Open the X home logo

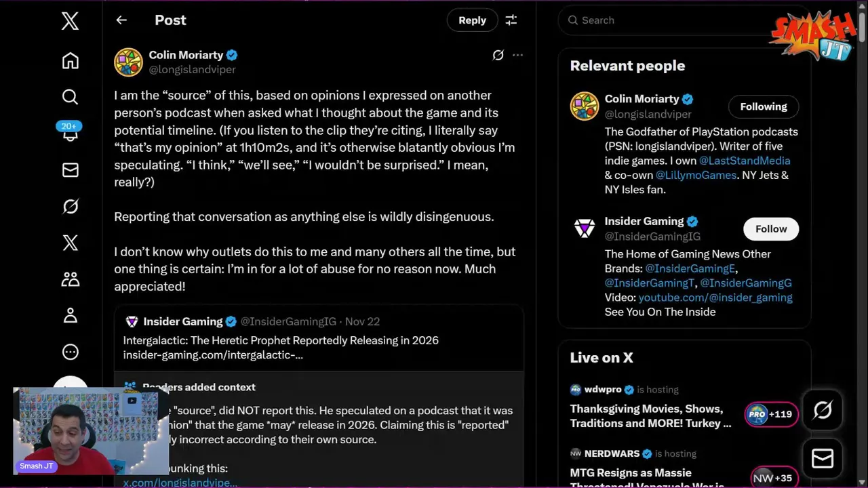point(70,21)
